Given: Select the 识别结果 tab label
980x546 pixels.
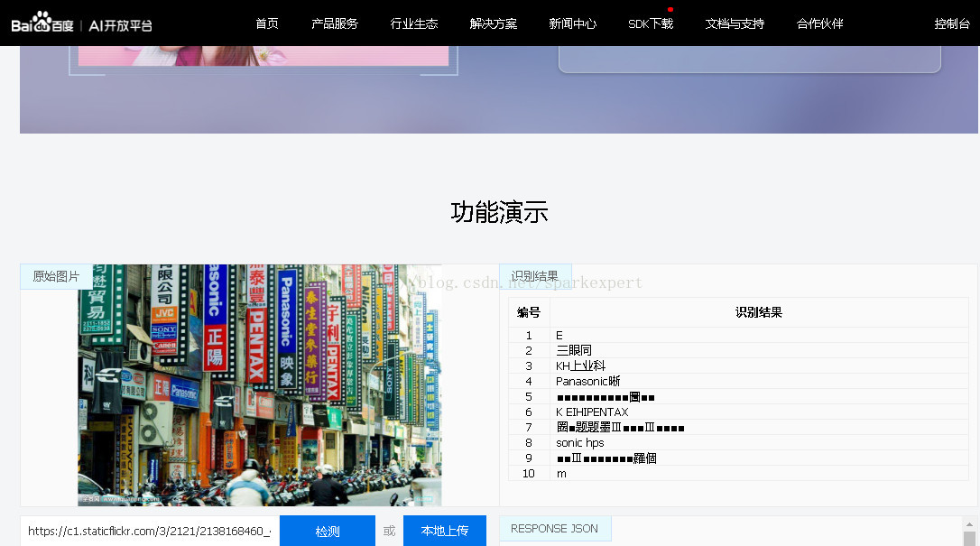Looking at the screenshot, I should click(x=535, y=276).
